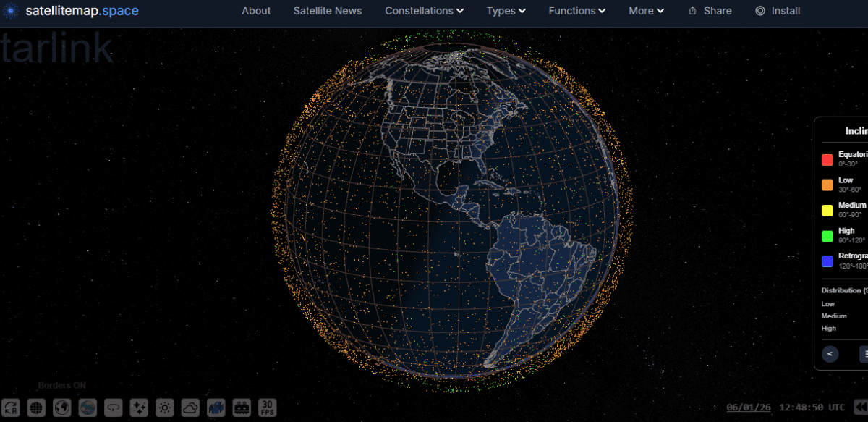The height and width of the screenshot is (422, 868).
Task: Toggle the 30 FPS limit button
Action: pyautogui.click(x=268, y=408)
